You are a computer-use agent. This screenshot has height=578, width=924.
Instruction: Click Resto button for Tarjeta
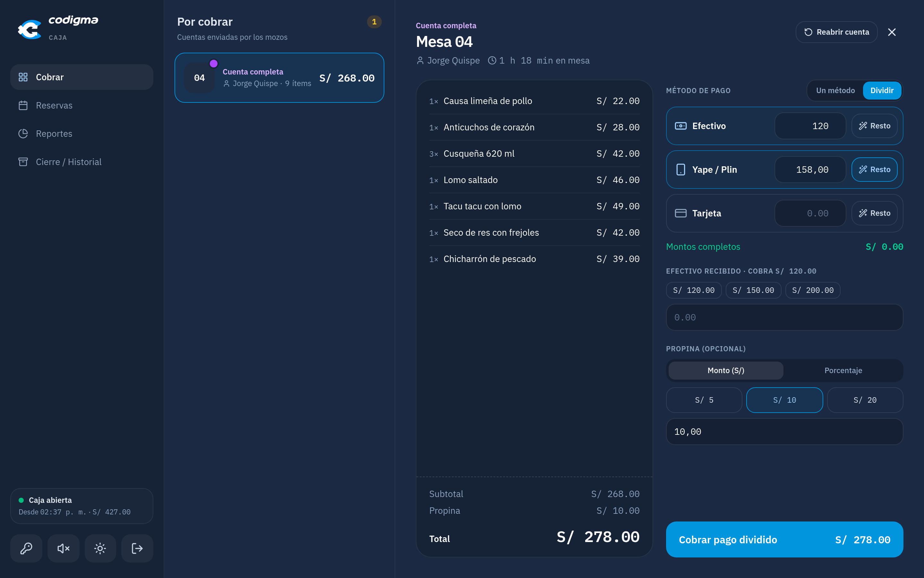pyautogui.click(x=874, y=213)
